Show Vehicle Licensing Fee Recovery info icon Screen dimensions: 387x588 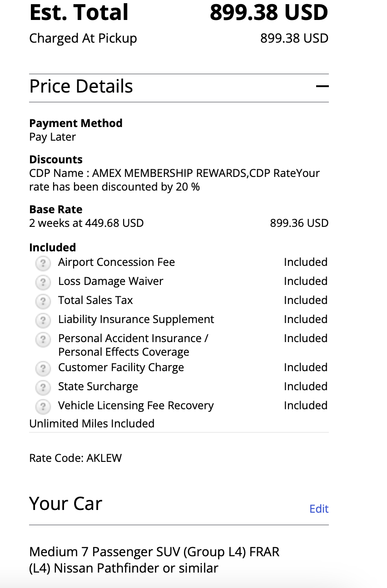click(x=43, y=406)
